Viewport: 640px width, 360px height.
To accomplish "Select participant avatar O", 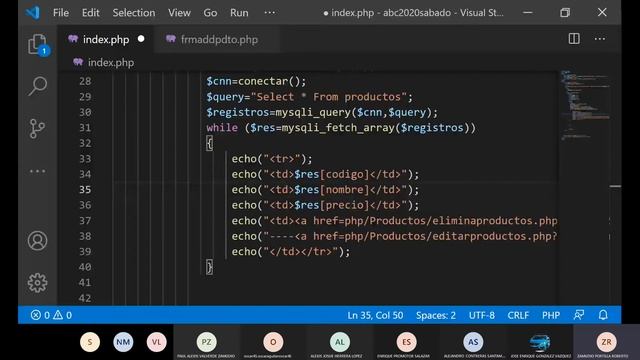I will (x=273, y=342).
